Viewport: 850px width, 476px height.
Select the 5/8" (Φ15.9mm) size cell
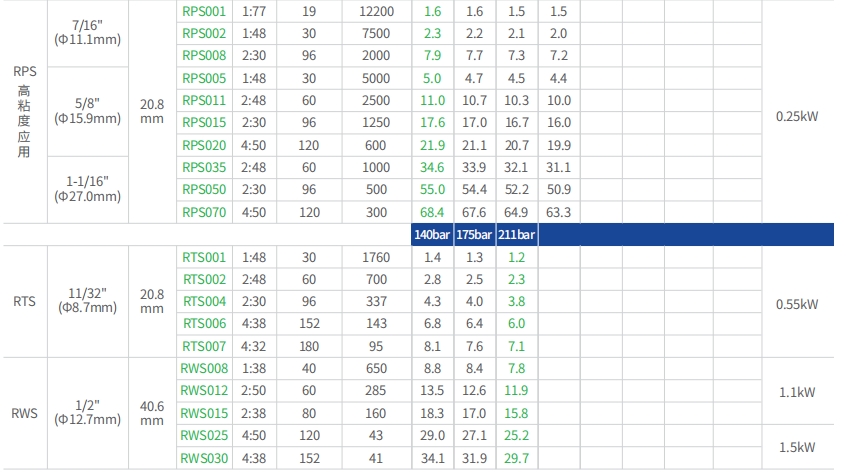(87, 111)
